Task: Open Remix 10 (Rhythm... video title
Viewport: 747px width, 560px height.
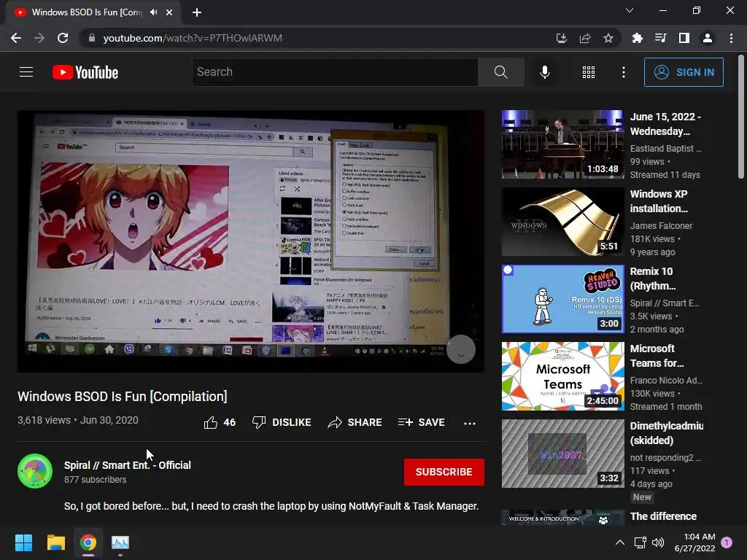Action: [653, 279]
